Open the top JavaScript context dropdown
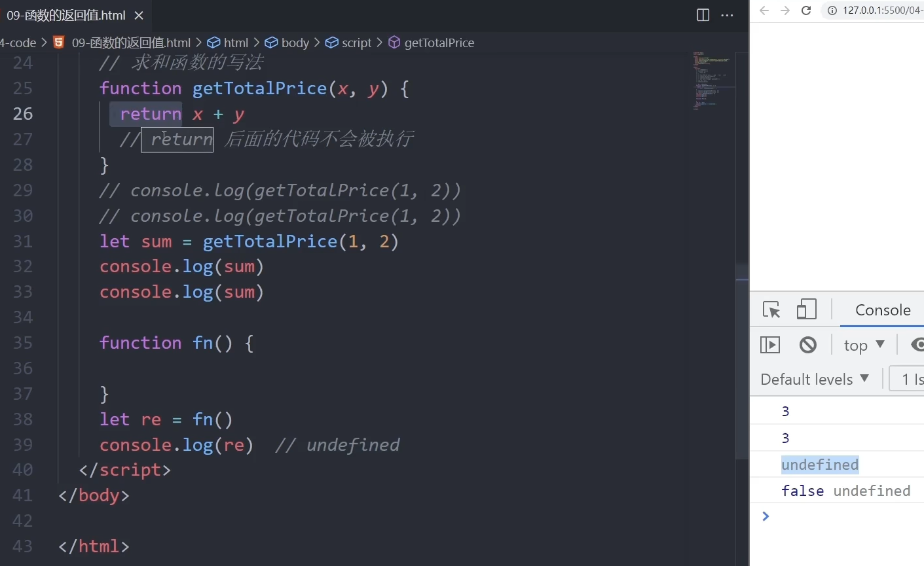 click(864, 345)
